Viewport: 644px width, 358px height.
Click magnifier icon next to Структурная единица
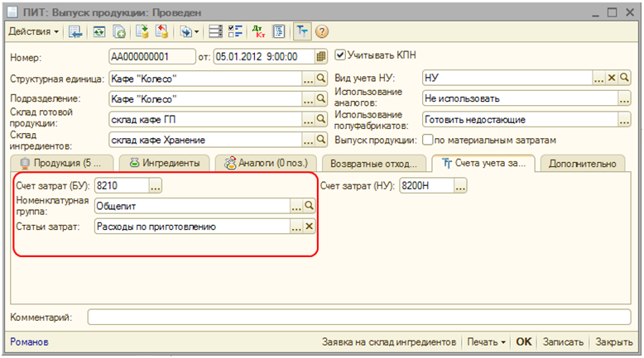click(321, 79)
